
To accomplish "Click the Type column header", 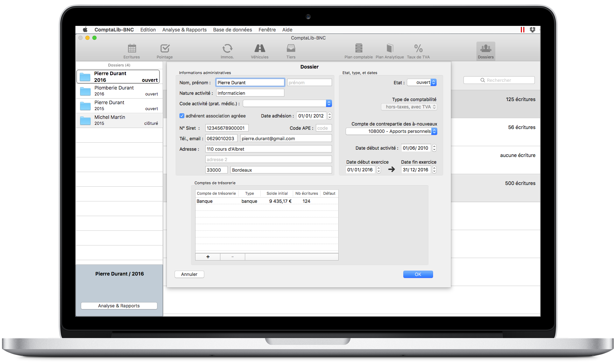I will [250, 193].
